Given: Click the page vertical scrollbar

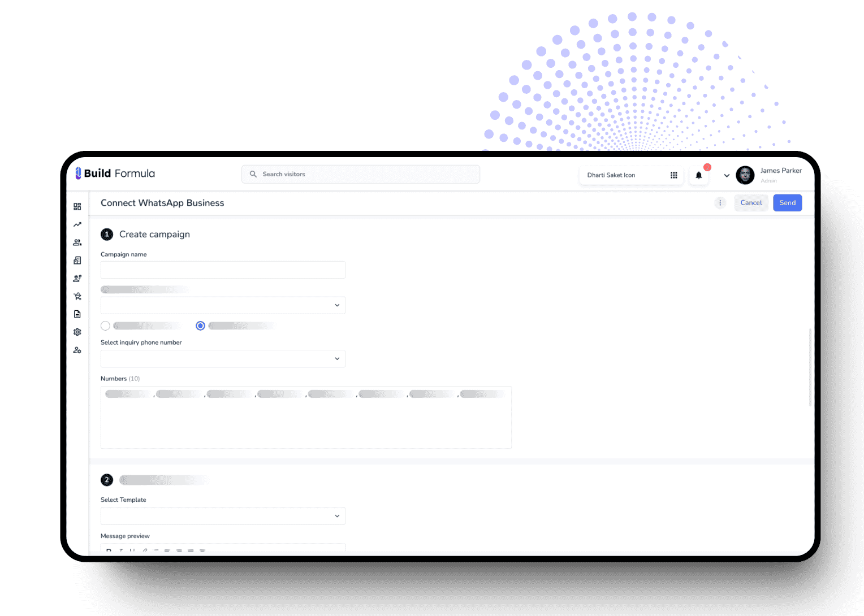Looking at the screenshot, I should point(810,367).
